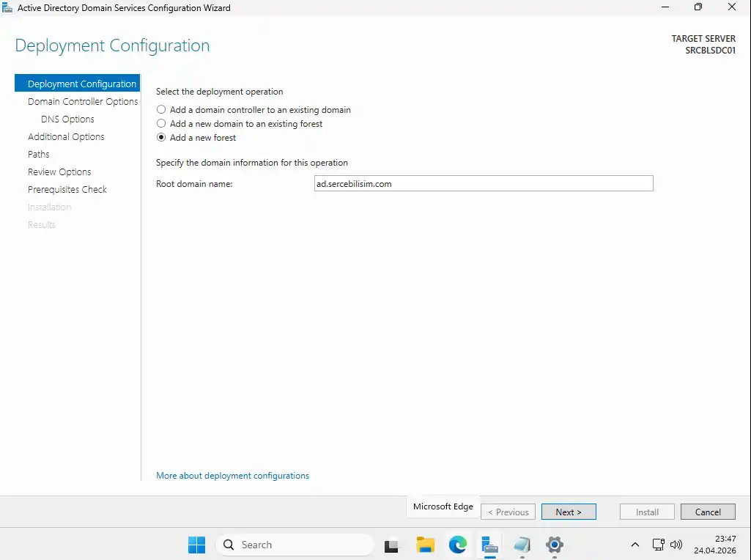Click the Previous button
Viewport: 751px width, 560px height.
coord(508,512)
